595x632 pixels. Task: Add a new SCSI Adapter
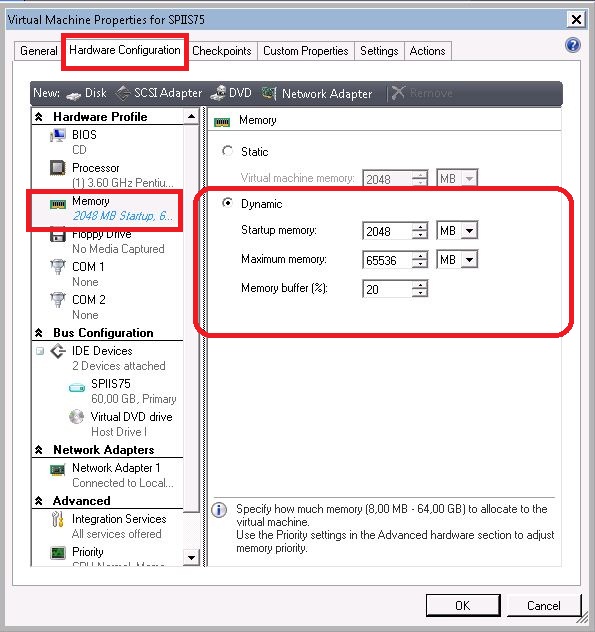(159, 93)
